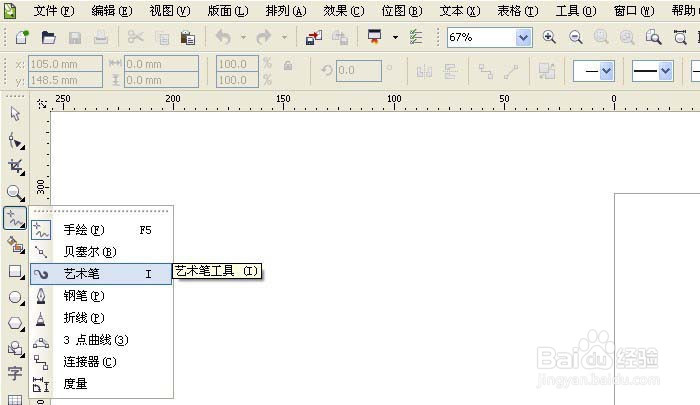Select the Polygon tool
This screenshot has width=700, height=405.
pyautogui.click(x=16, y=323)
